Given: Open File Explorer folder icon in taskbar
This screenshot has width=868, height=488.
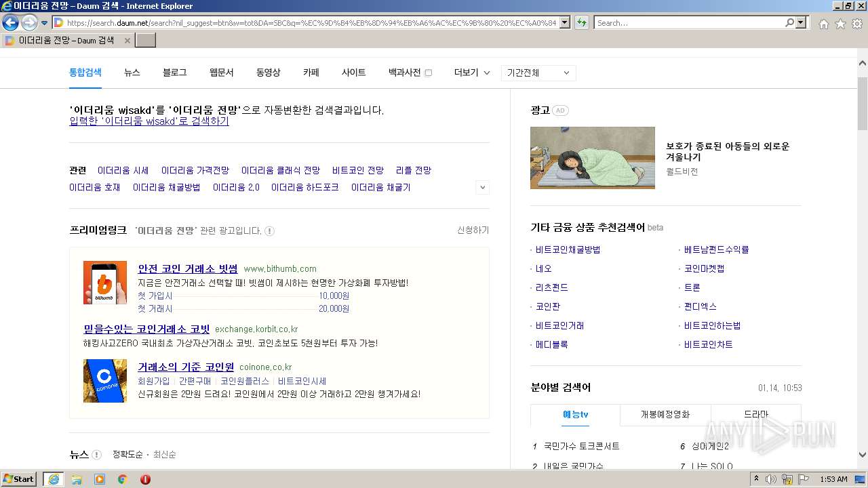Looking at the screenshot, I should point(77,479).
